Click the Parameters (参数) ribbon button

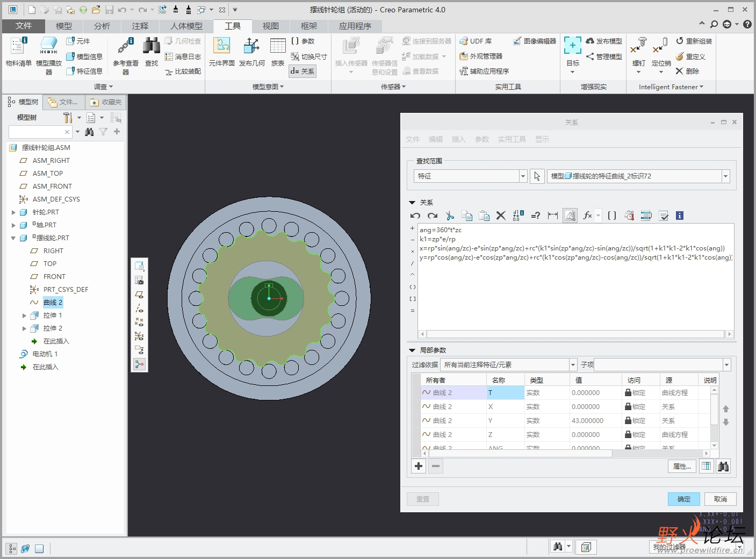(x=303, y=41)
